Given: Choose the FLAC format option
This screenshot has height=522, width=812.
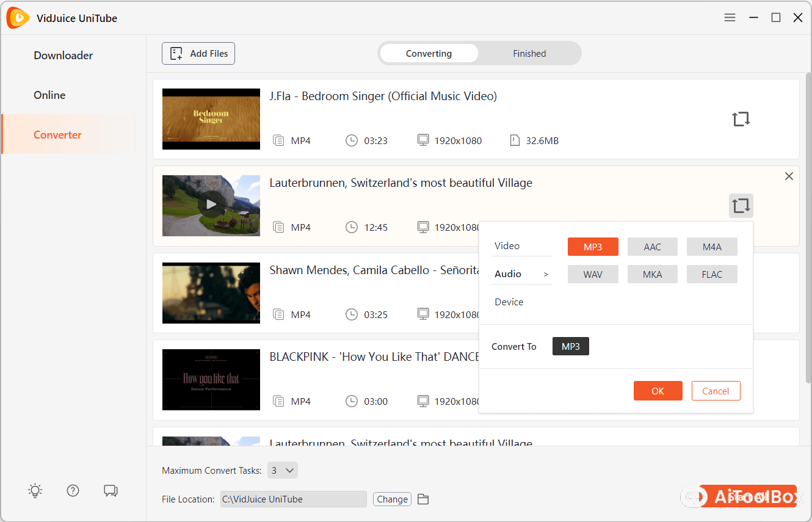Looking at the screenshot, I should point(711,275).
